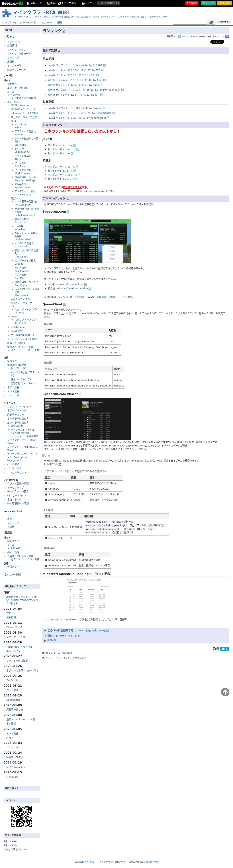Open the 新規ページ dropdown in top bar
This screenshot has width=233, height=868.
(x=36, y=3)
